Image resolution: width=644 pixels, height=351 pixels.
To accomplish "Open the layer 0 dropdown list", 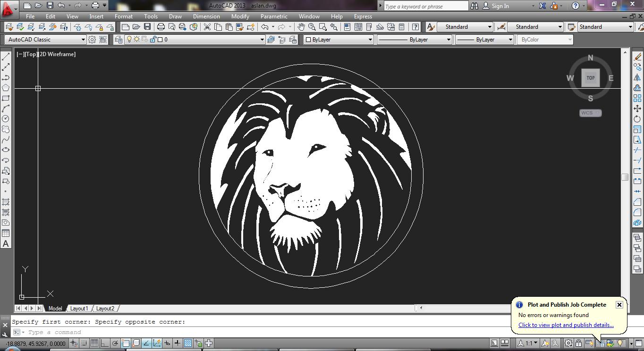I will pos(262,40).
